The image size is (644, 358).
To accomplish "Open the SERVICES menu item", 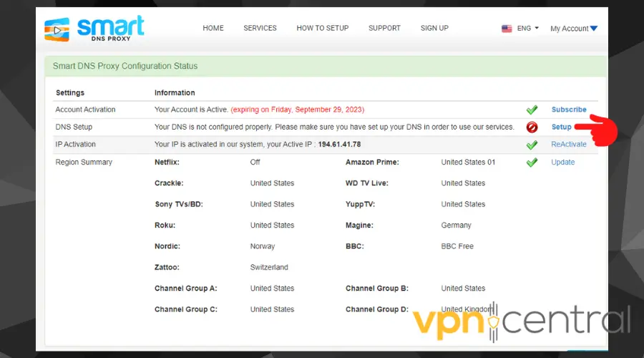I will click(x=260, y=28).
